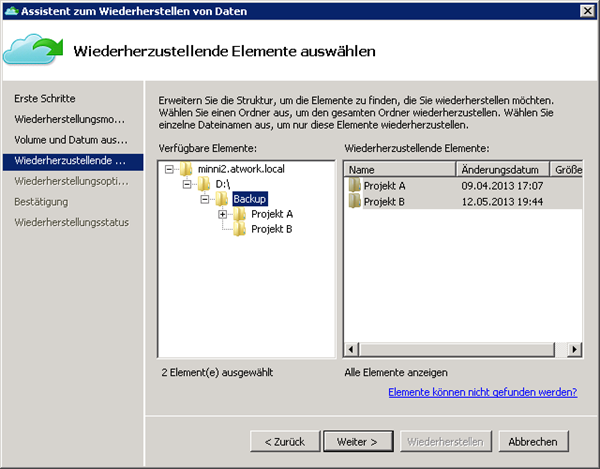The height and width of the screenshot is (469, 600).
Task: Click date 09.04.2013 17:07
Action: [502, 186]
